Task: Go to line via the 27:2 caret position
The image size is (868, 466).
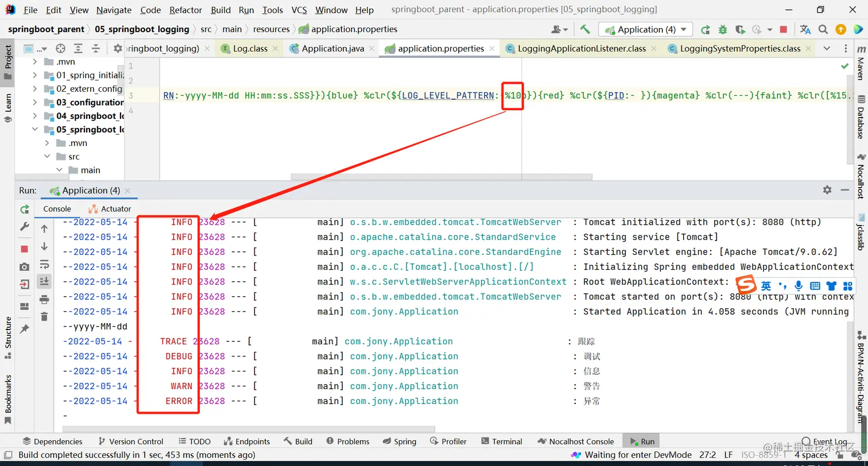Action: point(707,455)
